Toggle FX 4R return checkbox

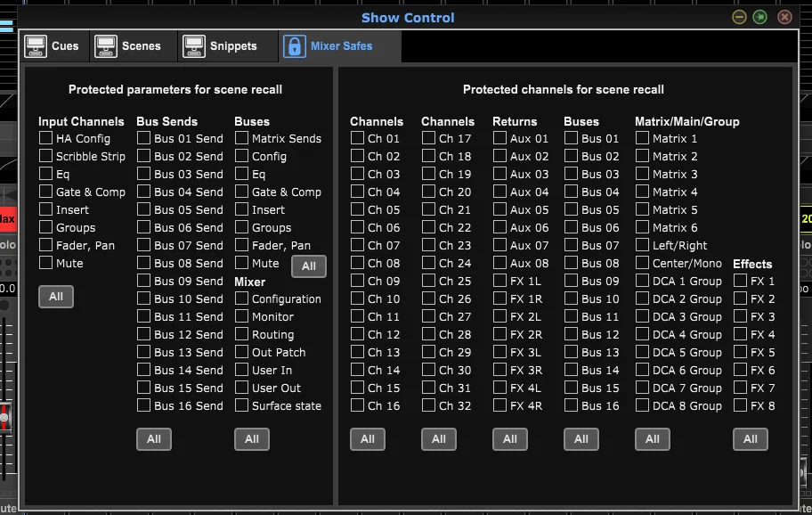pyautogui.click(x=499, y=405)
